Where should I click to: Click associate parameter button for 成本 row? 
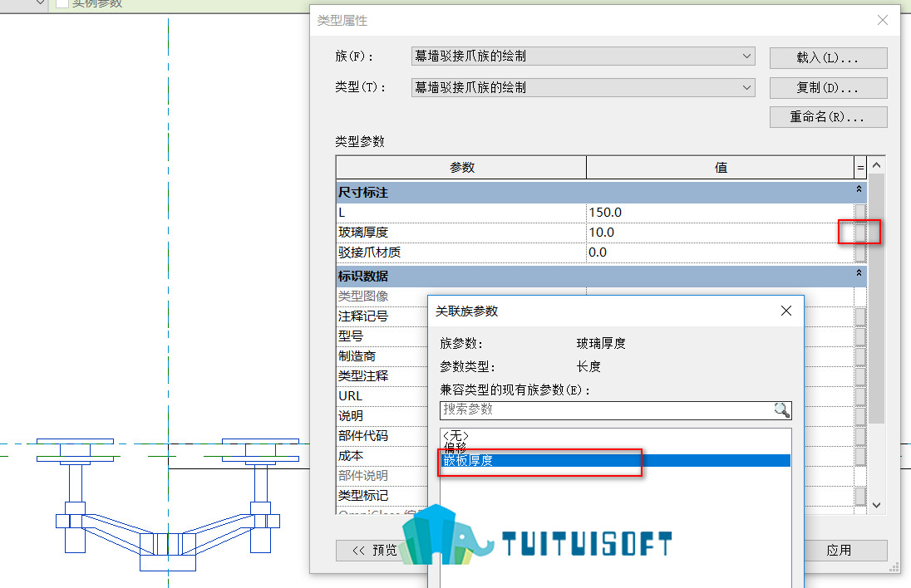tap(859, 456)
